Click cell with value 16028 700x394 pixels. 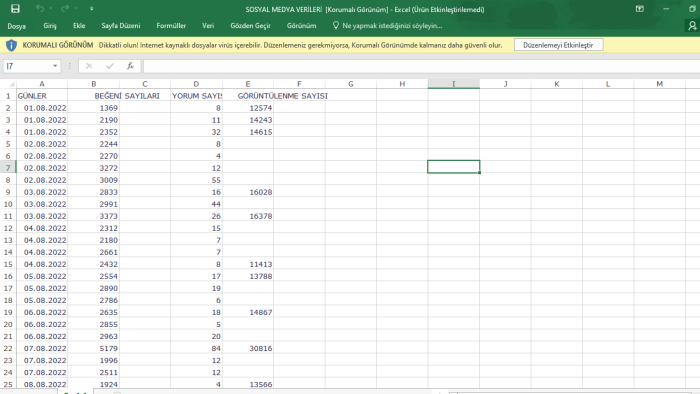[248, 192]
